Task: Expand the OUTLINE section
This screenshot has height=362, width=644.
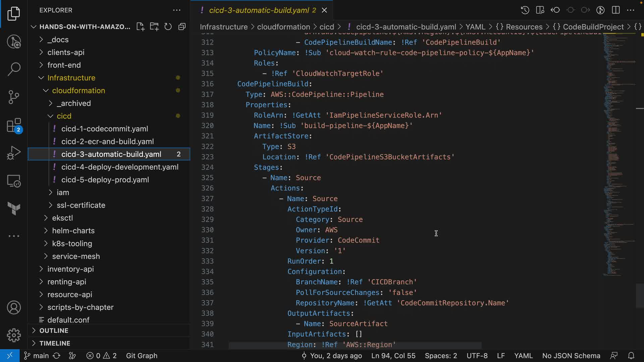Action: 54,330
